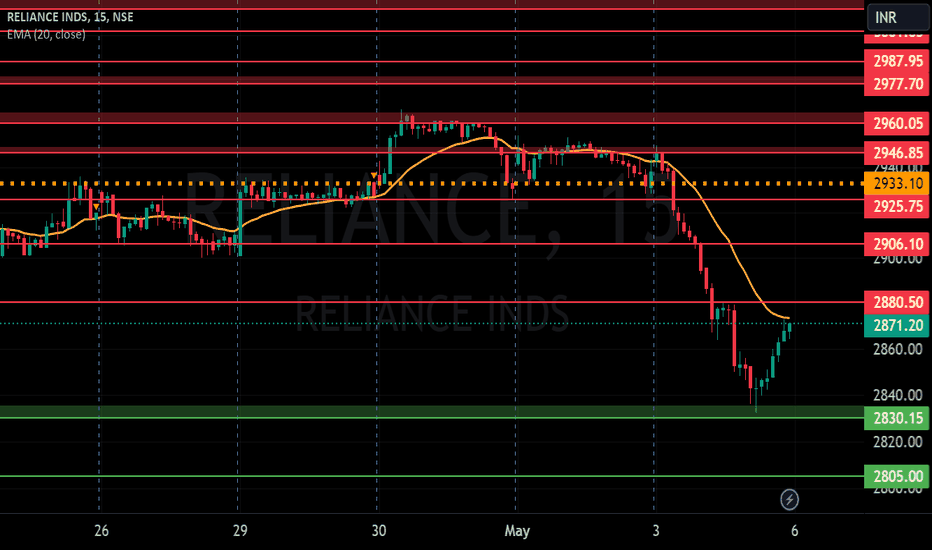The image size is (932, 550).
Task: Click the 29 date on time axis
Action: tap(240, 530)
